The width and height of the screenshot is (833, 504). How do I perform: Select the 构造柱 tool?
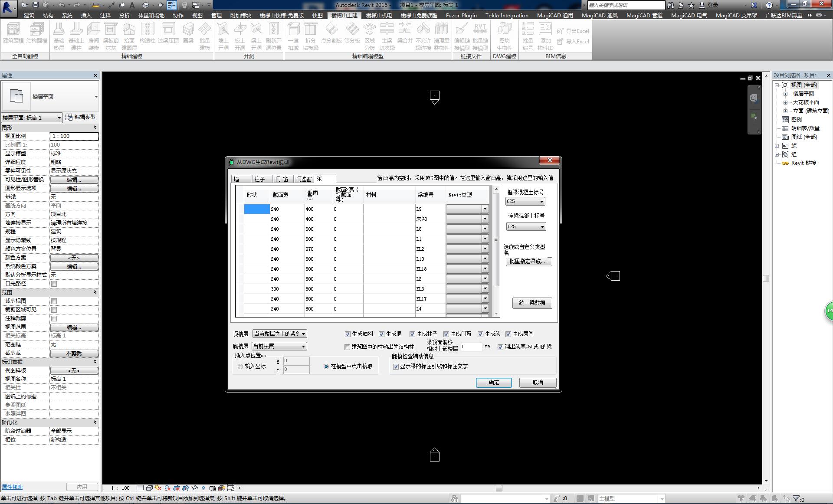pos(148,33)
